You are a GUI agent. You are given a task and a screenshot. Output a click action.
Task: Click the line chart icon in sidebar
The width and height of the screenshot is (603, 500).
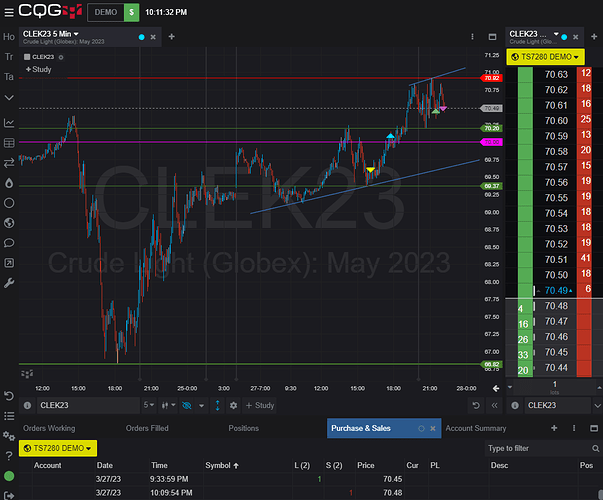[9, 122]
